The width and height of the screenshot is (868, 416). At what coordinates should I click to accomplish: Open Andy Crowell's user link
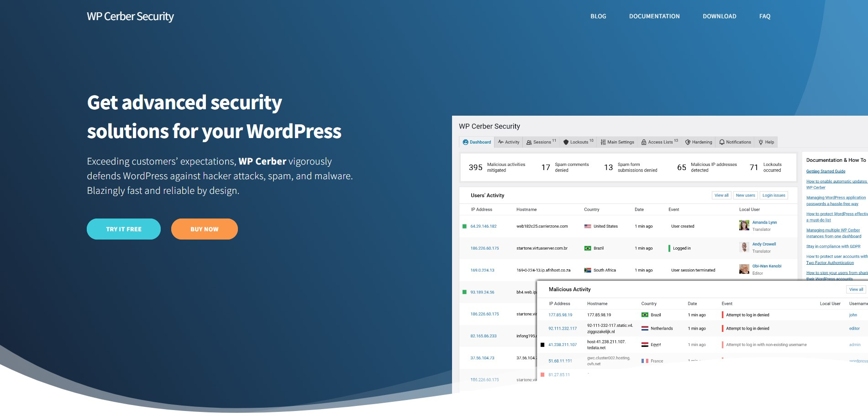[x=764, y=244]
